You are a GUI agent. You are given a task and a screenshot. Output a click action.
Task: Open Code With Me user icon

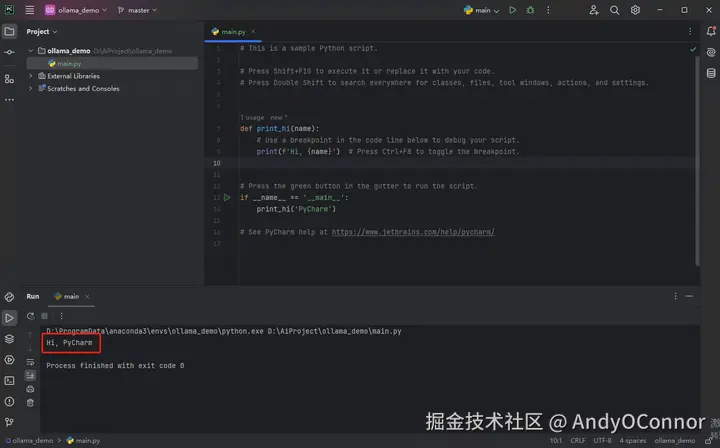594,10
